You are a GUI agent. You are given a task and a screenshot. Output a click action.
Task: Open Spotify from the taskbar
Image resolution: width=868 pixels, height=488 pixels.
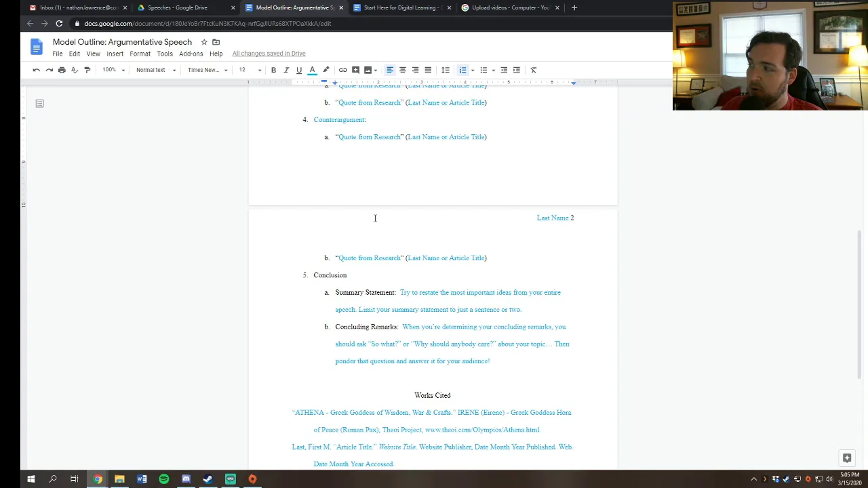pyautogui.click(x=164, y=479)
